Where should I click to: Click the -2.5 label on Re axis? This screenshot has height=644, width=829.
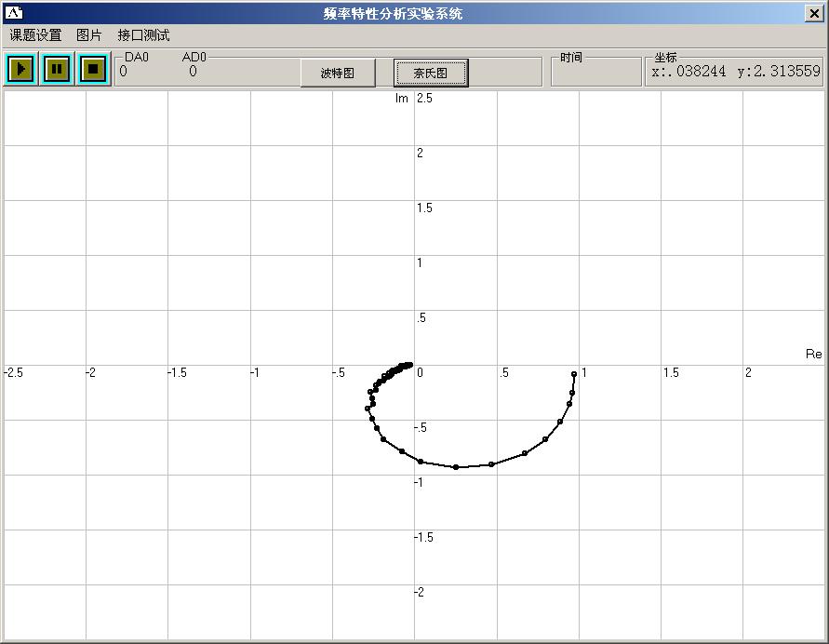coord(14,372)
